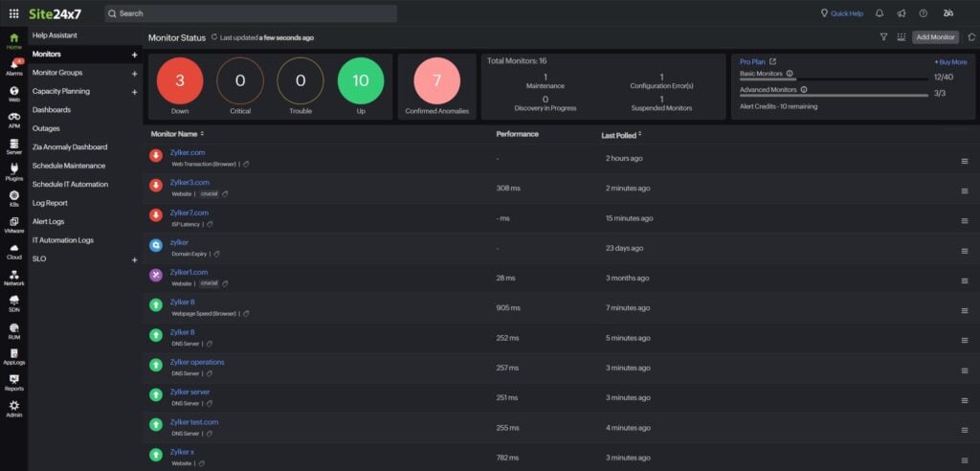Sort by the Monitor Name column
The height and width of the screenshot is (471, 980).
tap(177, 134)
